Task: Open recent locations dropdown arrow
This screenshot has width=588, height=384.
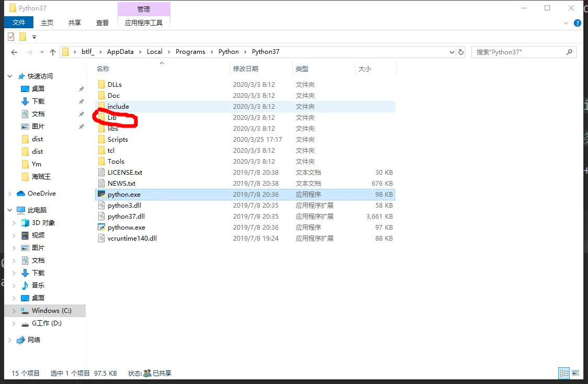Action: point(42,52)
